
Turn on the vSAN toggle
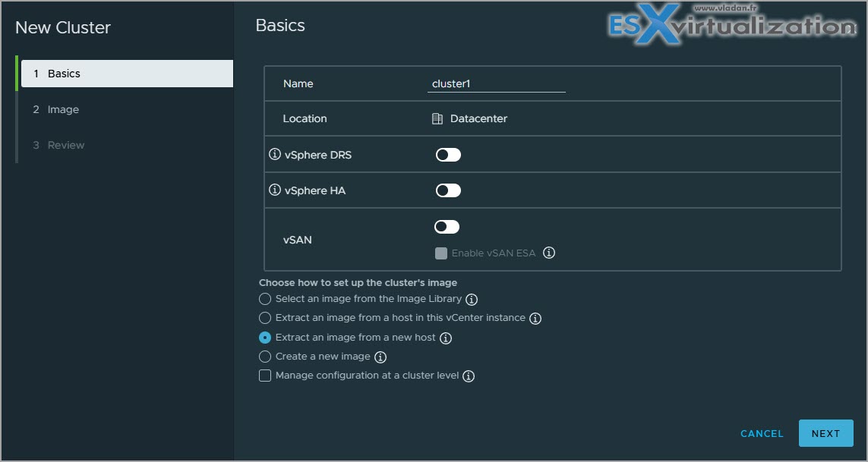coord(447,226)
